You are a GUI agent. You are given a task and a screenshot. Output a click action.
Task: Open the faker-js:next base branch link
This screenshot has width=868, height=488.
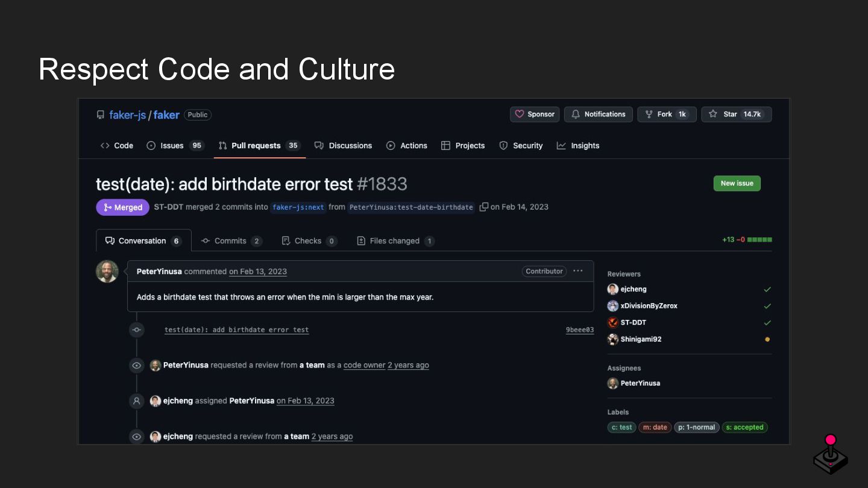coord(298,207)
